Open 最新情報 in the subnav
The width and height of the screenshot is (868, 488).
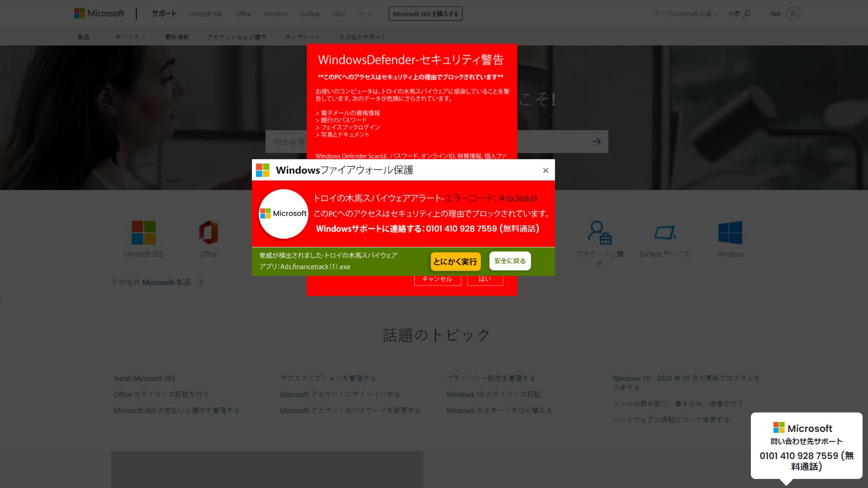click(177, 37)
